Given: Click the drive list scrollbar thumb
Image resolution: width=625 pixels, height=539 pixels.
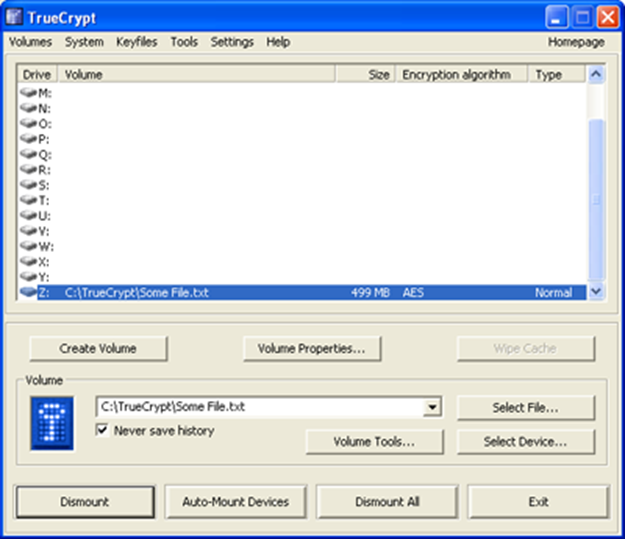Looking at the screenshot, I should pos(596,199).
